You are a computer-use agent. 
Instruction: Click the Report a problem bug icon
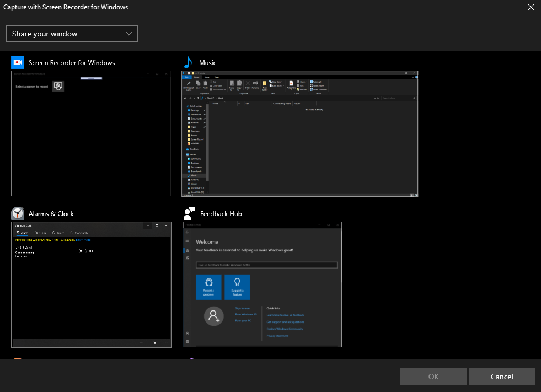click(208, 282)
